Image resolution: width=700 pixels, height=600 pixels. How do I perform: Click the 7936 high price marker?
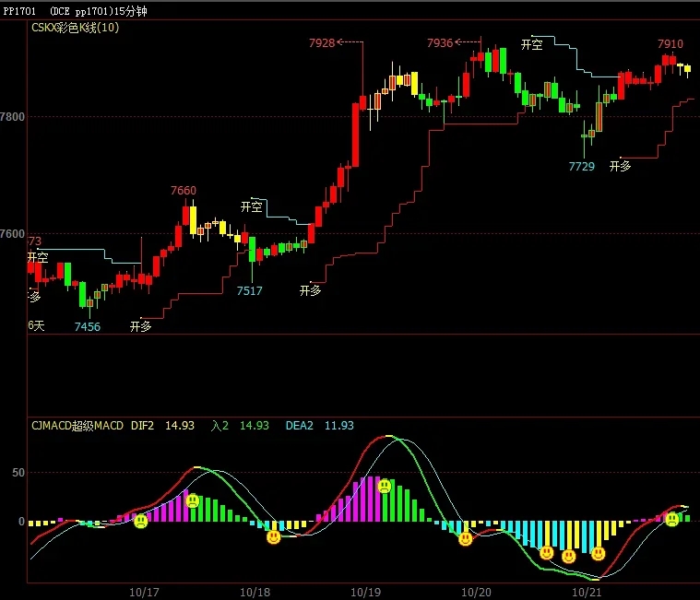tap(440, 42)
